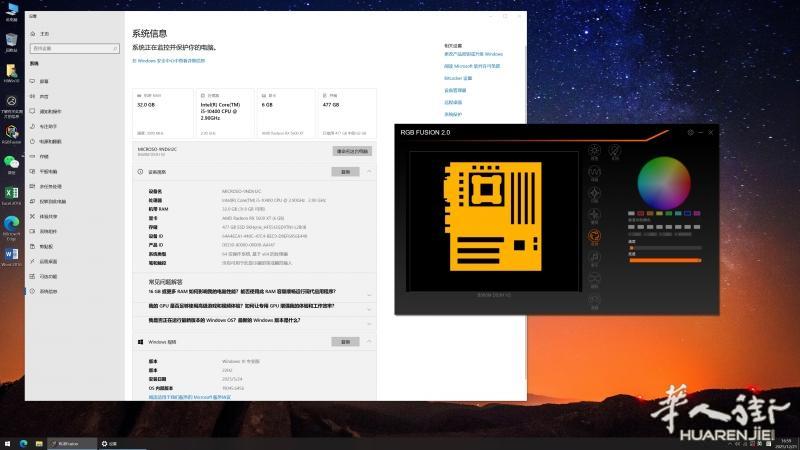Screen dimensions: 800x450
Task: Select the Excel 2016 desktop shortcut
Action: pos(12,196)
